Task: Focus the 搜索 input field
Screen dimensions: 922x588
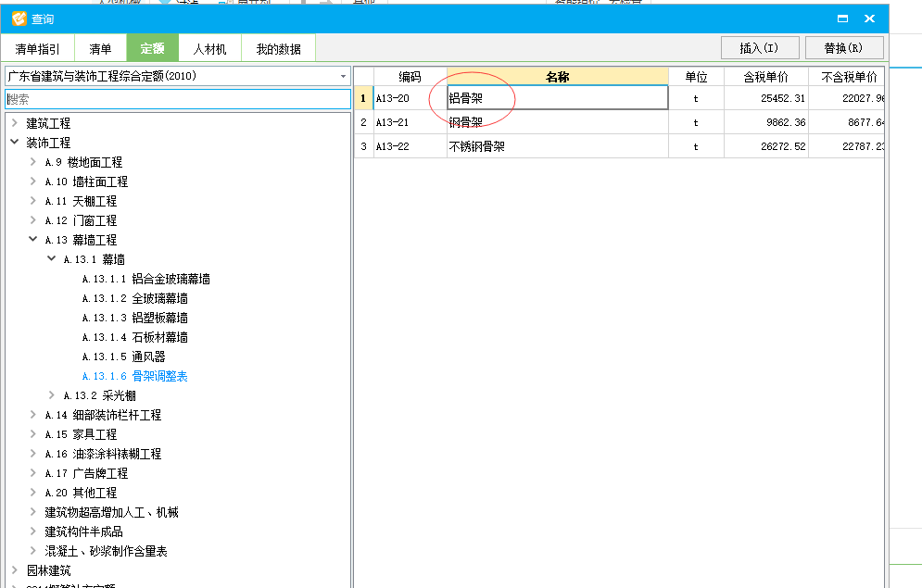Action: (178, 99)
